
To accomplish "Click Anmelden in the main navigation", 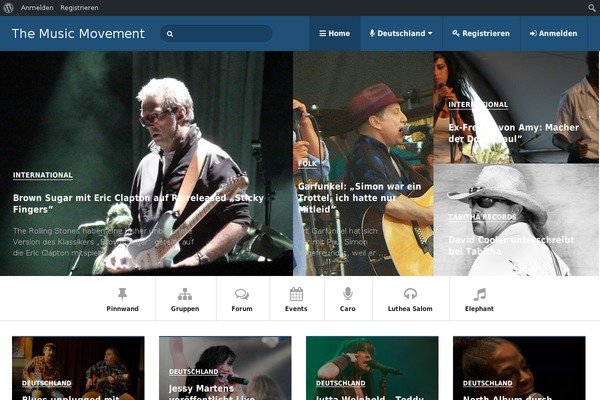I will click(x=553, y=33).
